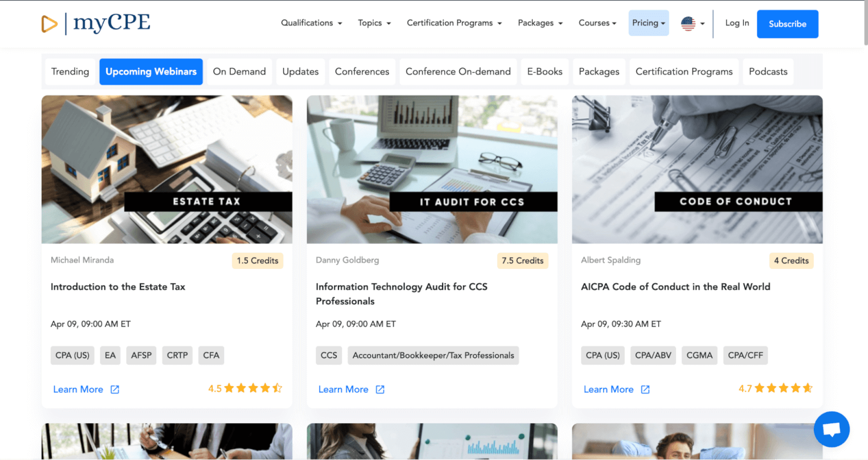Switch to the E-Books tab
The image size is (868, 460).
545,72
